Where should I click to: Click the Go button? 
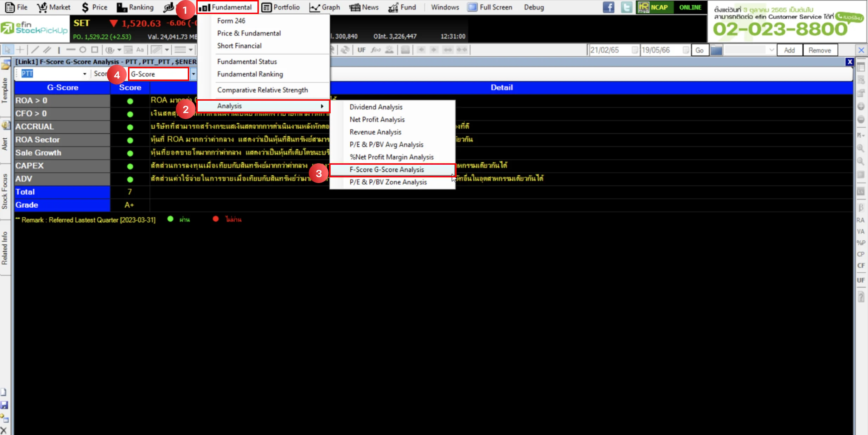pos(699,50)
